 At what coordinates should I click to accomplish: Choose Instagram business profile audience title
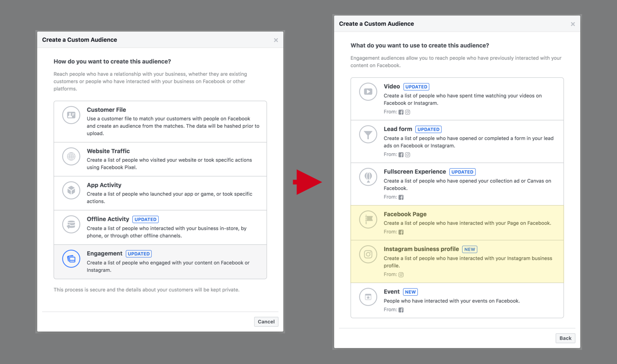click(422, 249)
